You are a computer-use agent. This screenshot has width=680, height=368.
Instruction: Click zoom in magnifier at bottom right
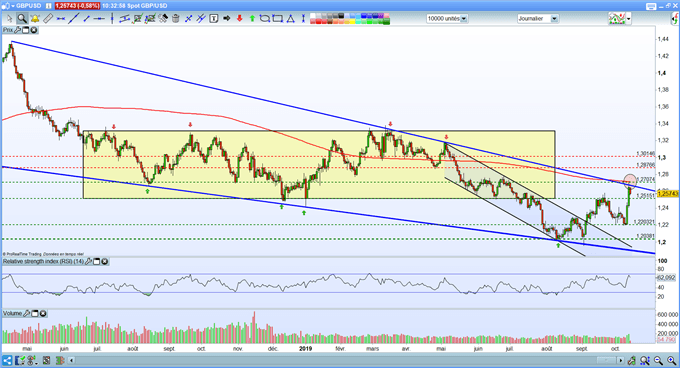tap(672, 360)
